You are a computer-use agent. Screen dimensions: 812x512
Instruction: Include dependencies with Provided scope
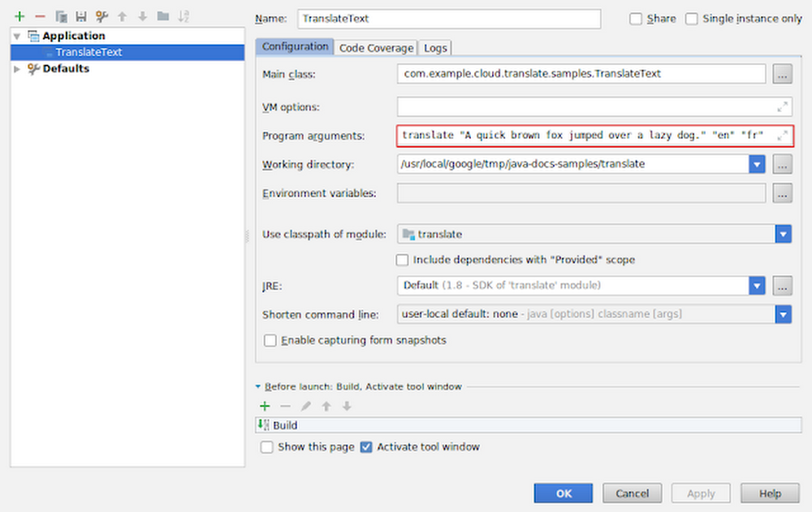402,259
